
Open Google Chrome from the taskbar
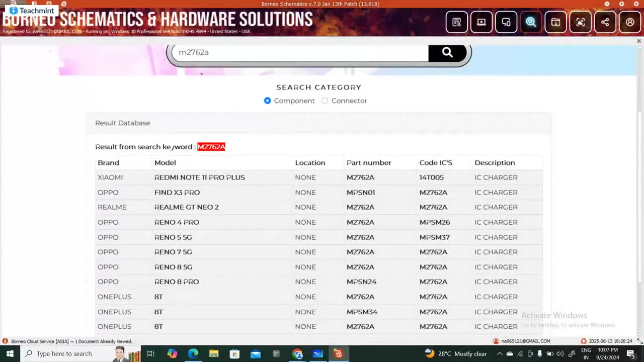point(297,354)
